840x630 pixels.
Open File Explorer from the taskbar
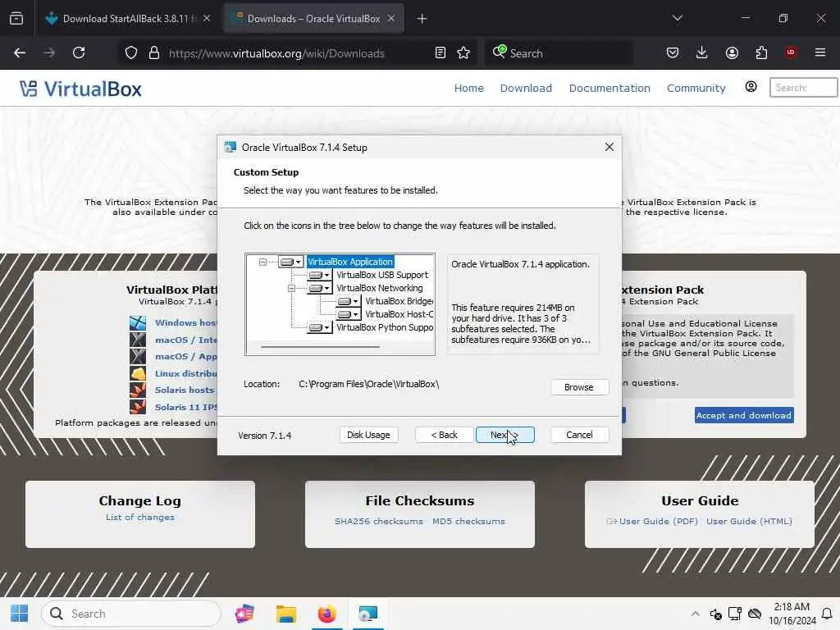click(x=286, y=614)
